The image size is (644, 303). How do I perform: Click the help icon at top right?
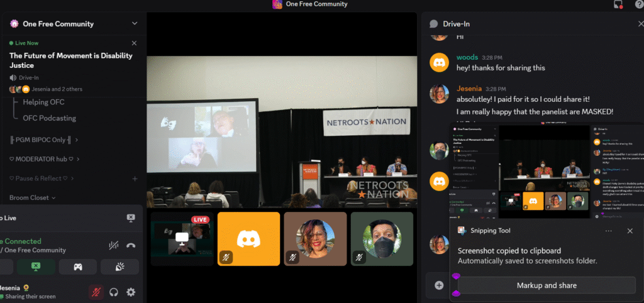pyautogui.click(x=638, y=4)
